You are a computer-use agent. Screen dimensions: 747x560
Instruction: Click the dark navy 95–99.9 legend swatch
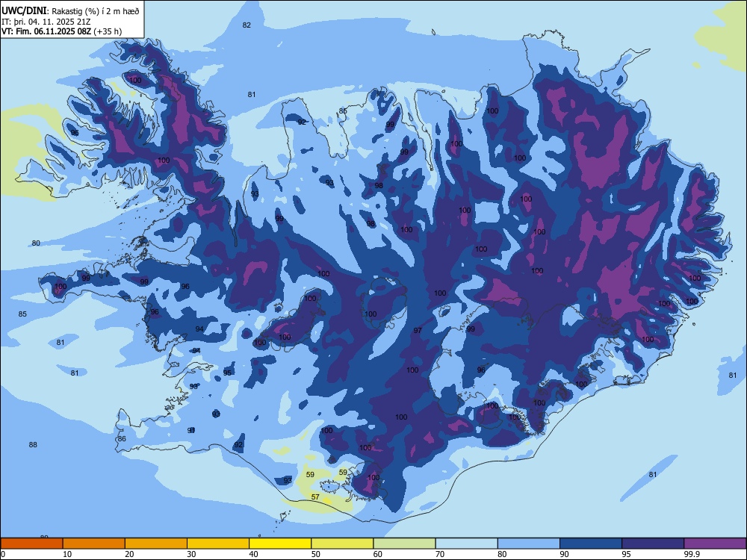click(653, 544)
